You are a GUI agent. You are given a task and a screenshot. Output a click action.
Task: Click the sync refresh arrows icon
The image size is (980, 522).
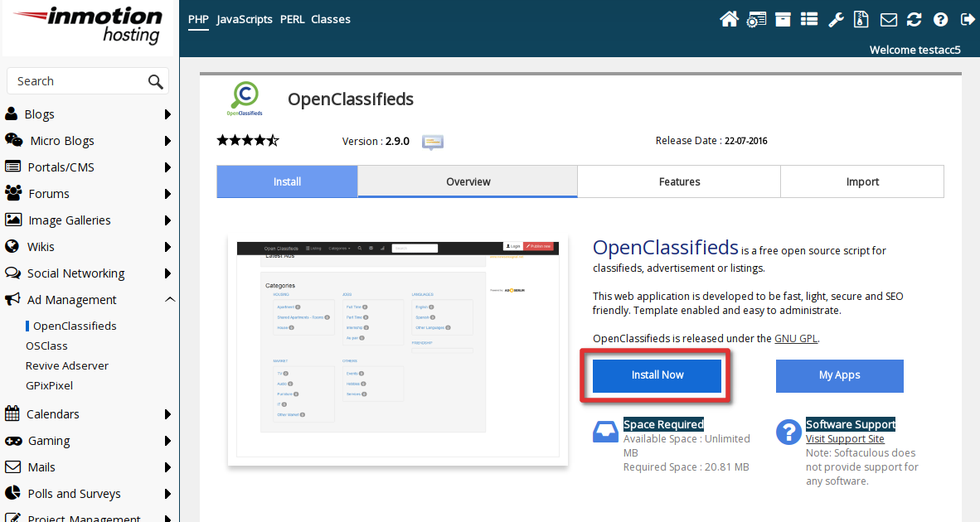(915, 20)
